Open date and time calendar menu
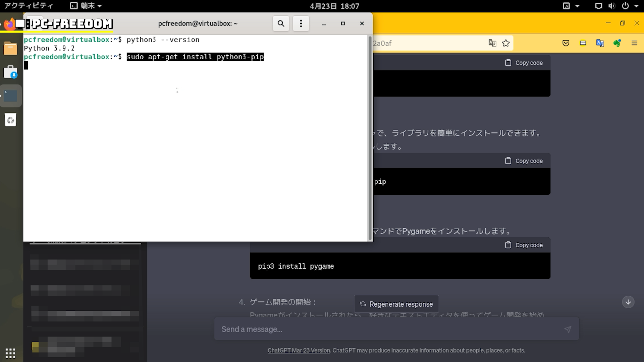This screenshot has width=644, height=362. (334, 6)
